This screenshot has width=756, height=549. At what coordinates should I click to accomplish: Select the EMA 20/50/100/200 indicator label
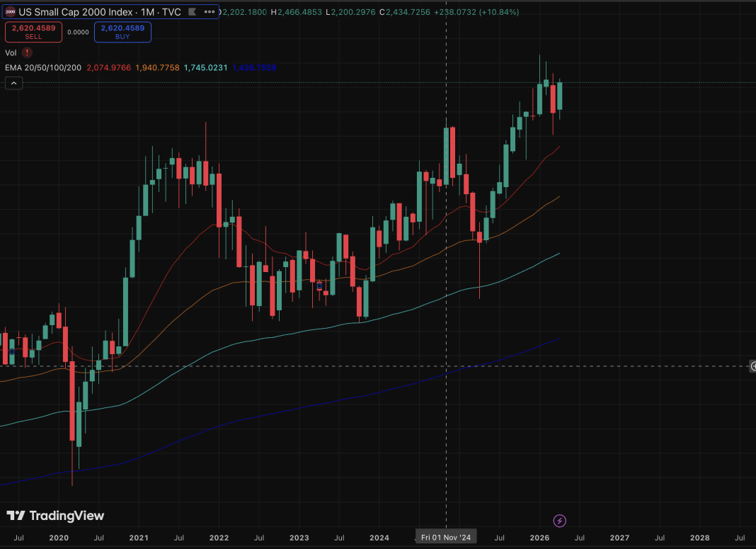[x=43, y=67]
